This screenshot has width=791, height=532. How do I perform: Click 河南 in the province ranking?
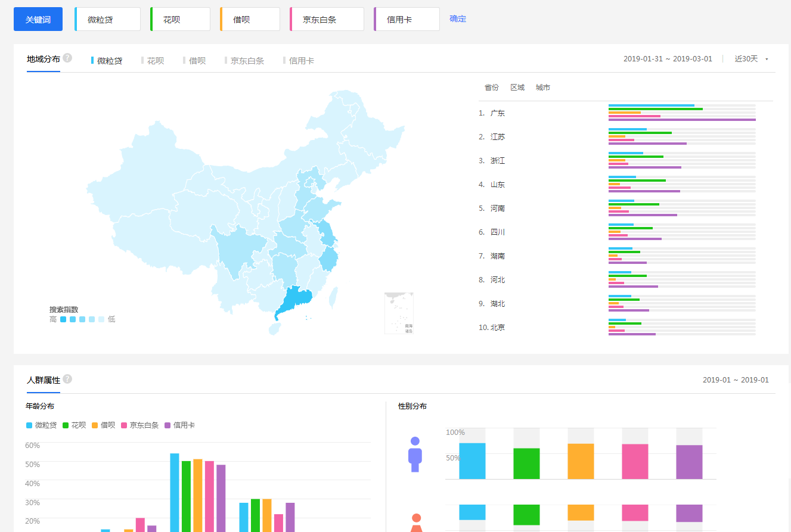[x=498, y=209]
